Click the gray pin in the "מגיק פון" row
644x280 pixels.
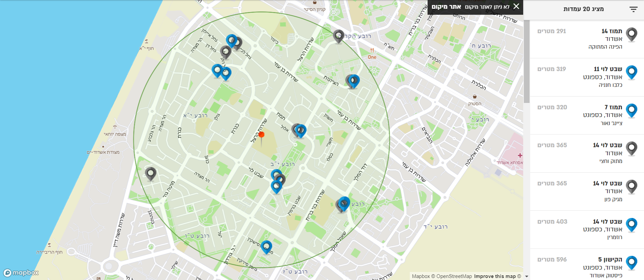pyautogui.click(x=632, y=187)
